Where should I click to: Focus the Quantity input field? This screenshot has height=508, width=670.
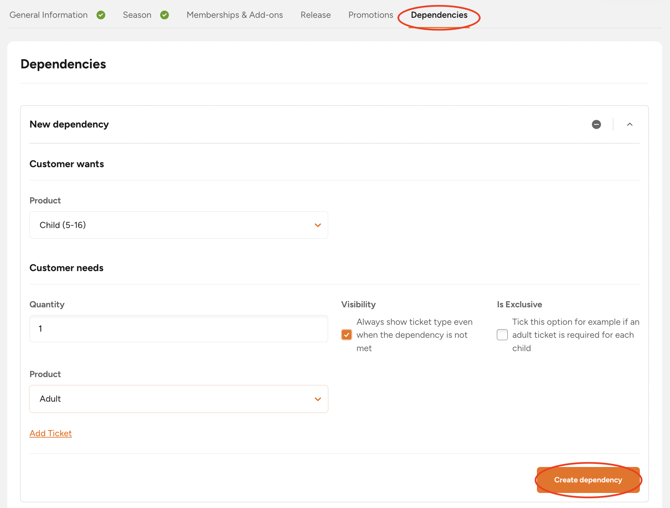(178, 329)
